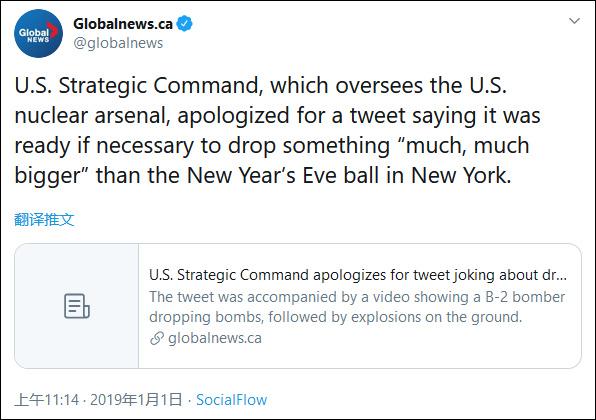
Task: Click the 2019年1月1日 tweet date
Action: [136, 400]
